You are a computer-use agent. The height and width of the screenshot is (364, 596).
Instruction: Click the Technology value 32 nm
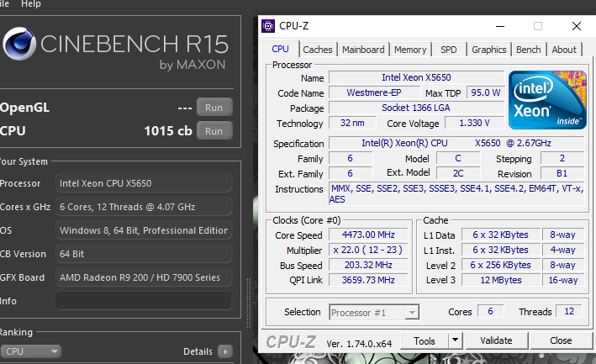[352, 123]
